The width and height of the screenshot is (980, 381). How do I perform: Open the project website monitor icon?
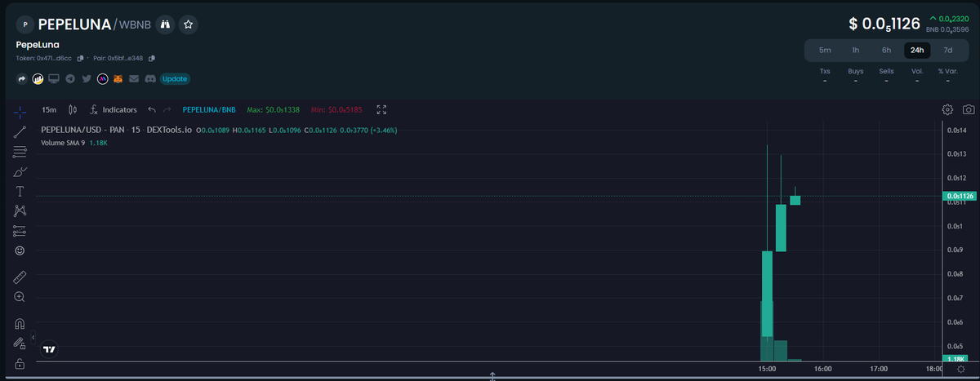tap(54, 79)
